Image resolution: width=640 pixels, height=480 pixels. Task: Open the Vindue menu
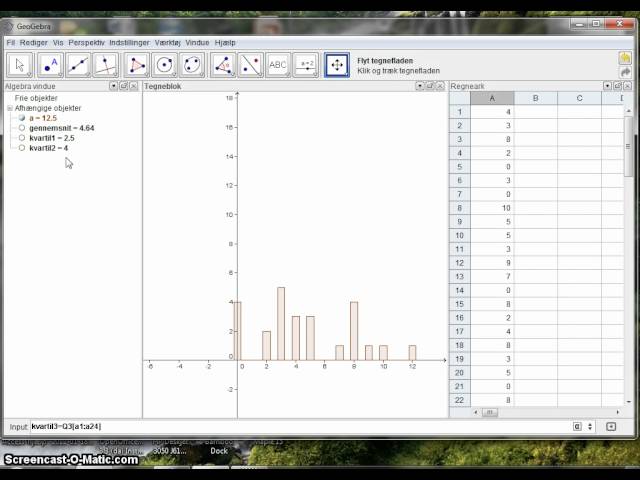(x=197, y=42)
